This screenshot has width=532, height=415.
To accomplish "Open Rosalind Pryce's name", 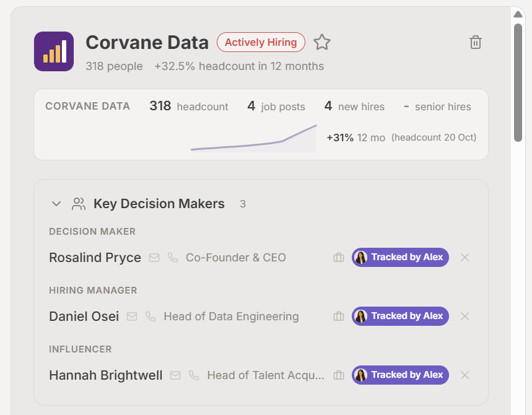I will [x=95, y=258].
